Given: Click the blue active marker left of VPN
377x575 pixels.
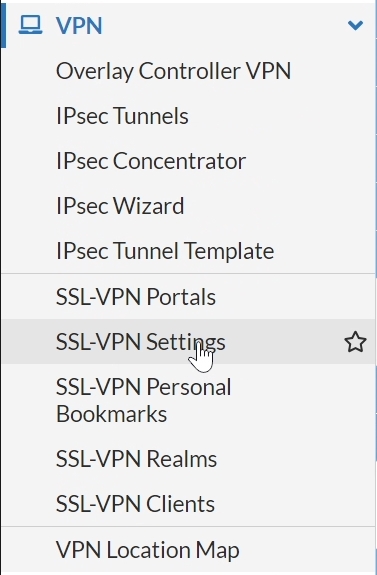Looking at the screenshot, I should coord(3,25).
